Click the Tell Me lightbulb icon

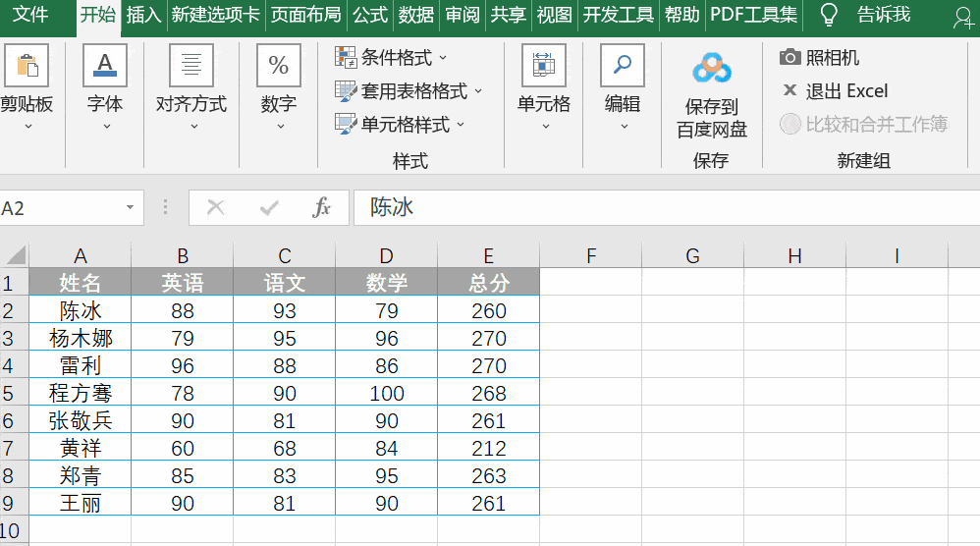pyautogui.click(x=829, y=14)
